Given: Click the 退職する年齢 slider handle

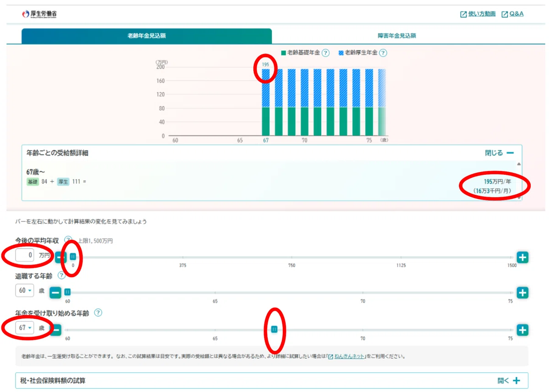Looking at the screenshot, I should tap(67, 292).
